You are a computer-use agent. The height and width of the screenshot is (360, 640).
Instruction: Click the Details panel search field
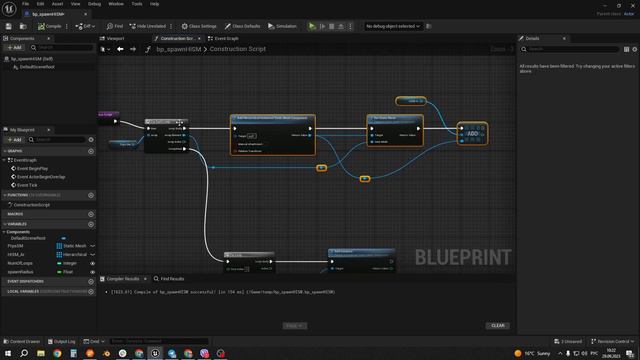coord(569,49)
